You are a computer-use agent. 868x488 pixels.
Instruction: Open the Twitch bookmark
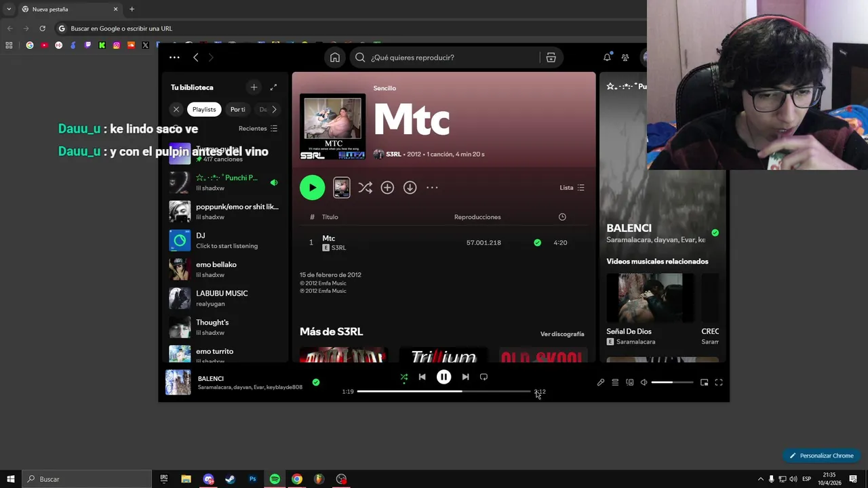(x=87, y=45)
